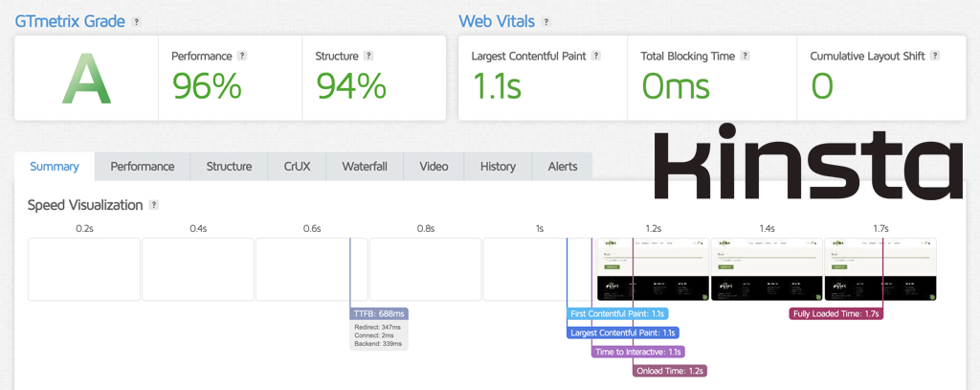Switch to the Performance tab

click(143, 167)
